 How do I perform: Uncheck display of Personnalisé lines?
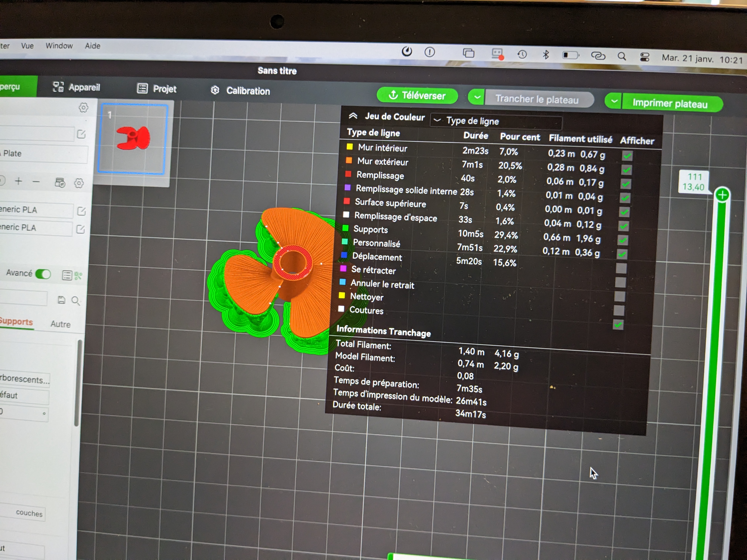622,254
